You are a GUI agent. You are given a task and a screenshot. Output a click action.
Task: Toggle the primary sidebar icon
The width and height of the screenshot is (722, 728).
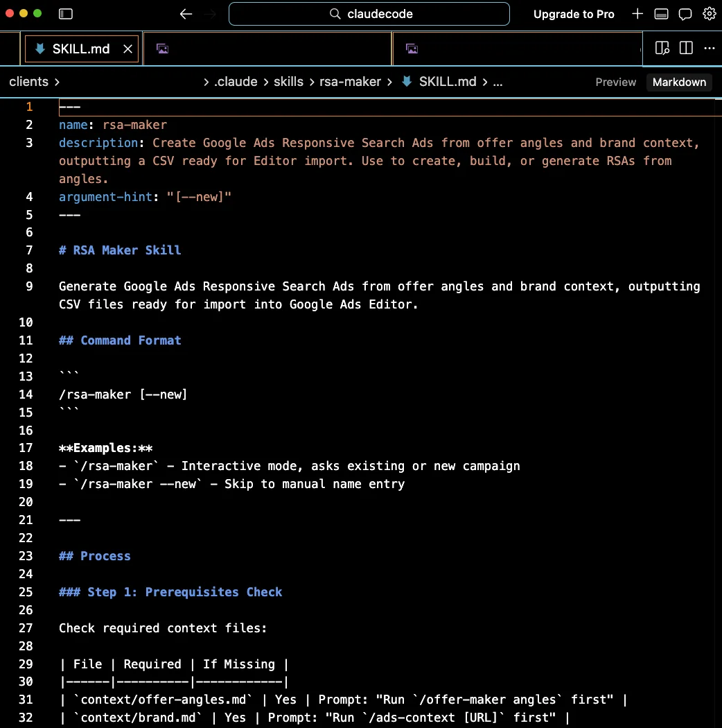[x=65, y=14]
